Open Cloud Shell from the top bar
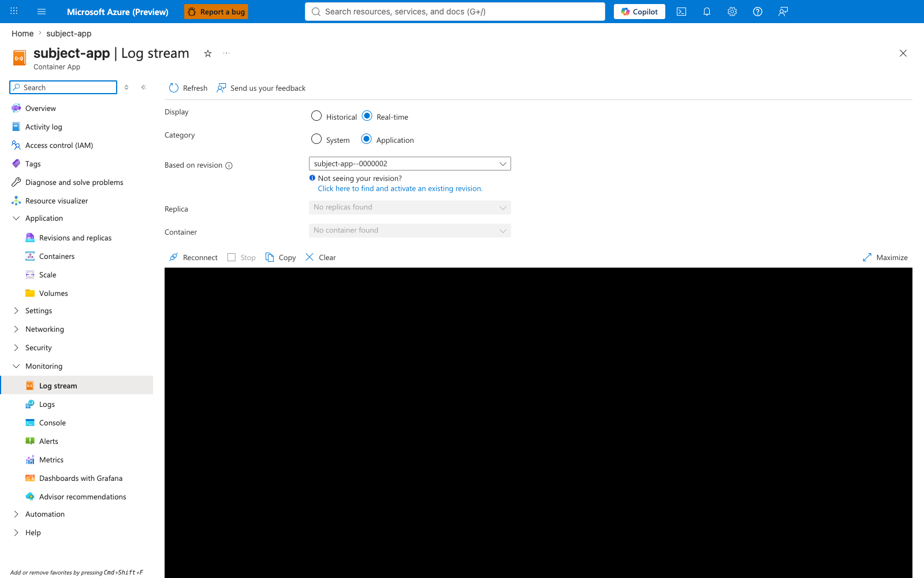 [x=681, y=12]
